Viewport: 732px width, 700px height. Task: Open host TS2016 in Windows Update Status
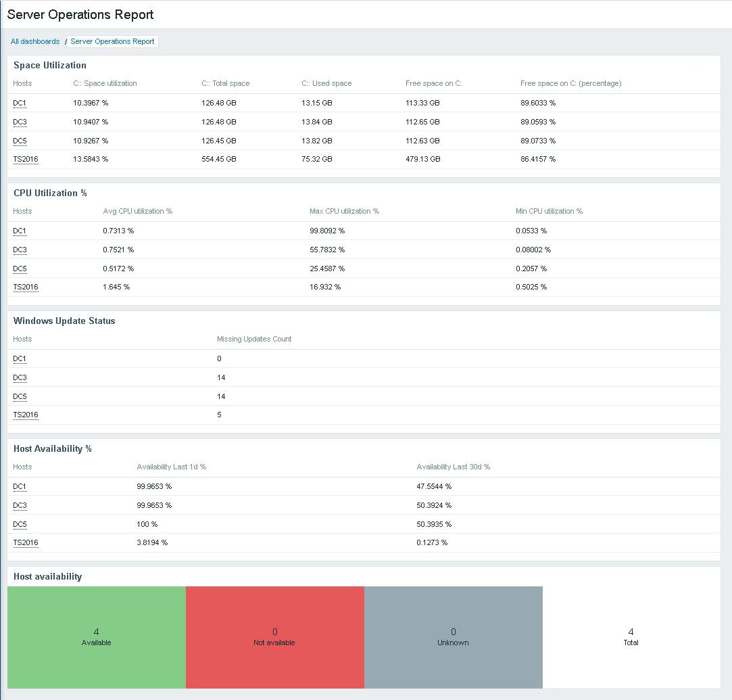[x=26, y=415]
